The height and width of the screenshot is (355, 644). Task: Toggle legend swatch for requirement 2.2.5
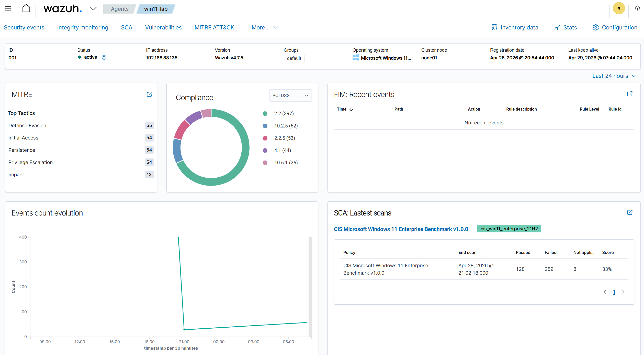[x=265, y=138]
